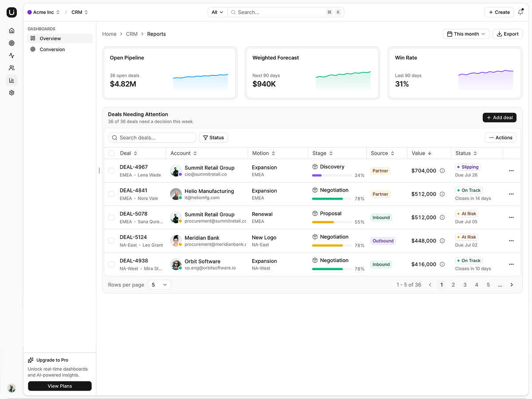Open the notifications bell
The width and height of the screenshot is (532, 399).
(520, 12)
